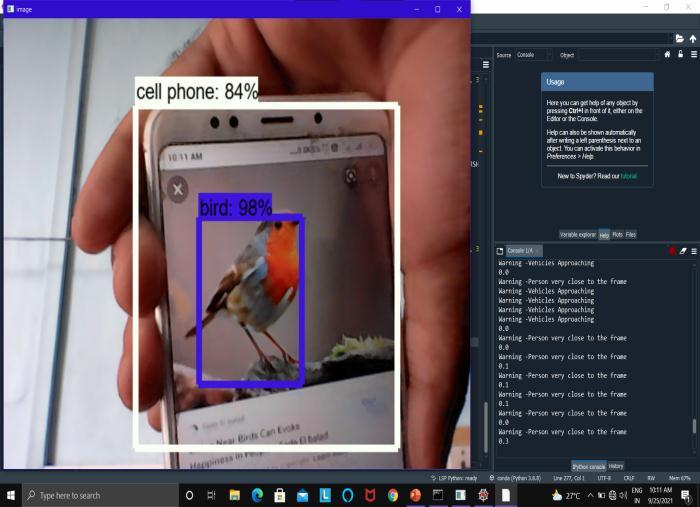The image size is (700, 507).
Task: Click the Help pane home icon
Action: coord(667,54)
